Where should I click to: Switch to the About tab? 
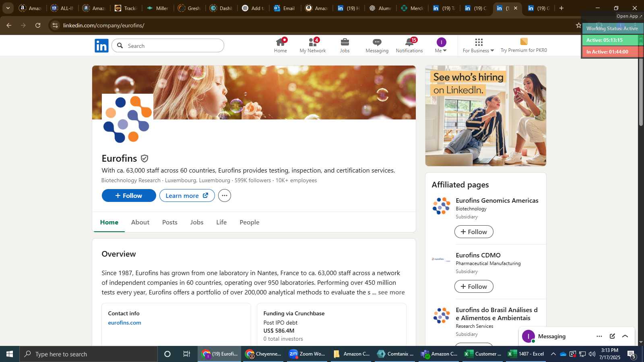coord(140,222)
